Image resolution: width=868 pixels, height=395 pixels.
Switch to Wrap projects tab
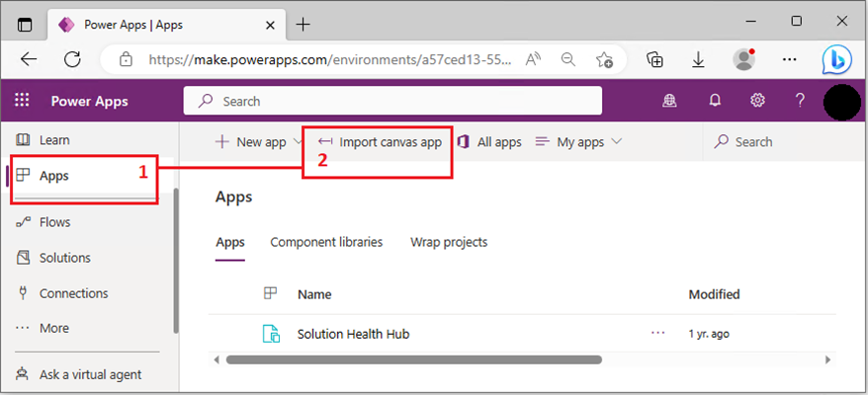pyautogui.click(x=449, y=242)
